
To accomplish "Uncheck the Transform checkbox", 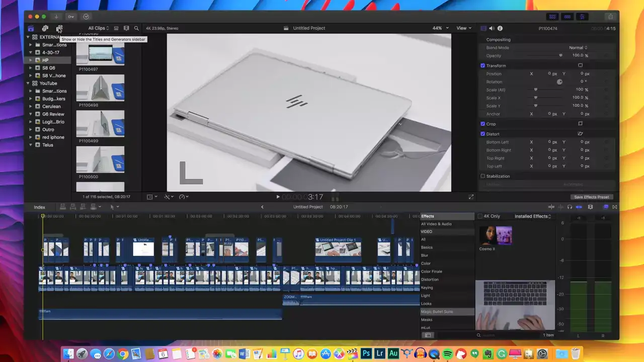I will (483, 65).
